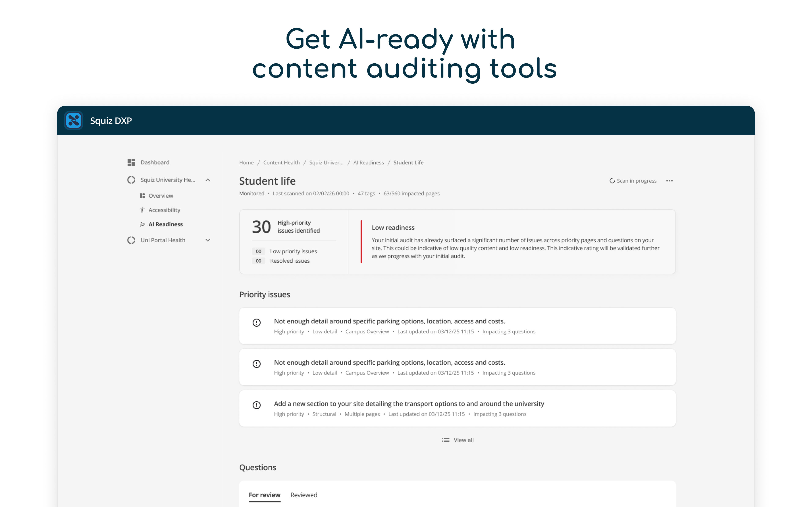
Task: Click the Squiz Univer... breadcrumb link
Action: [326, 163]
